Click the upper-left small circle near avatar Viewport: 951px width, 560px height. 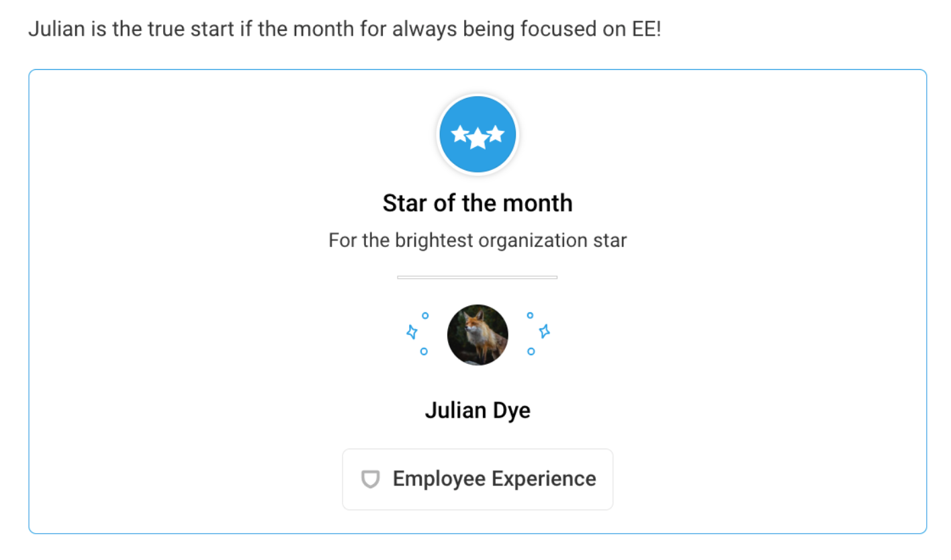coord(425,315)
